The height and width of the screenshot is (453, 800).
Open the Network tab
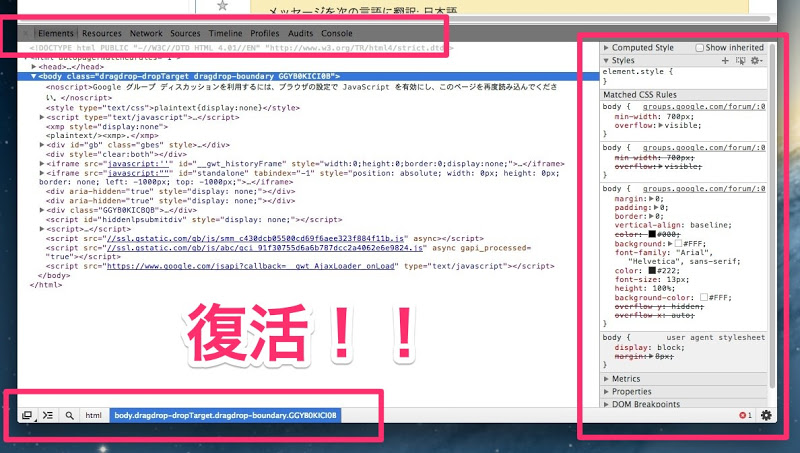[x=146, y=33]
